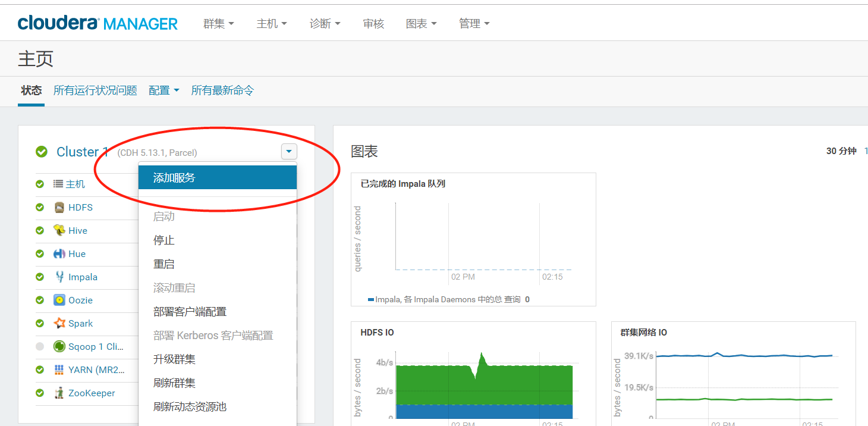Viewport: 868px width, 426px height.
Task: Click the green health icon beside Oozie
Action: point(40,300)
